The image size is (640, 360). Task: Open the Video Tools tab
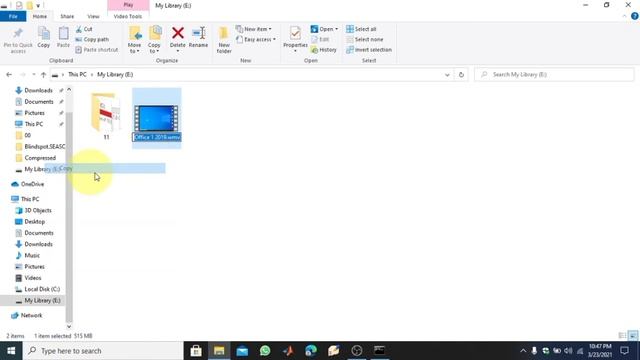click(128, 16)
